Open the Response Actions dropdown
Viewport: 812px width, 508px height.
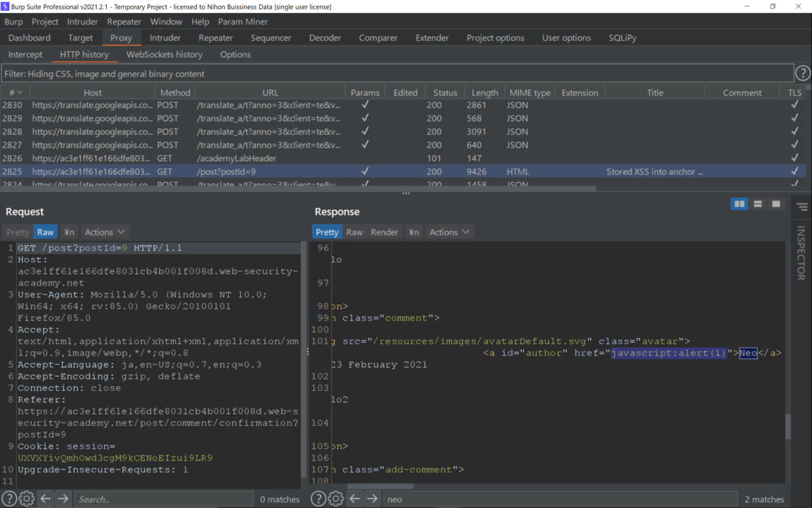[449, 232]
